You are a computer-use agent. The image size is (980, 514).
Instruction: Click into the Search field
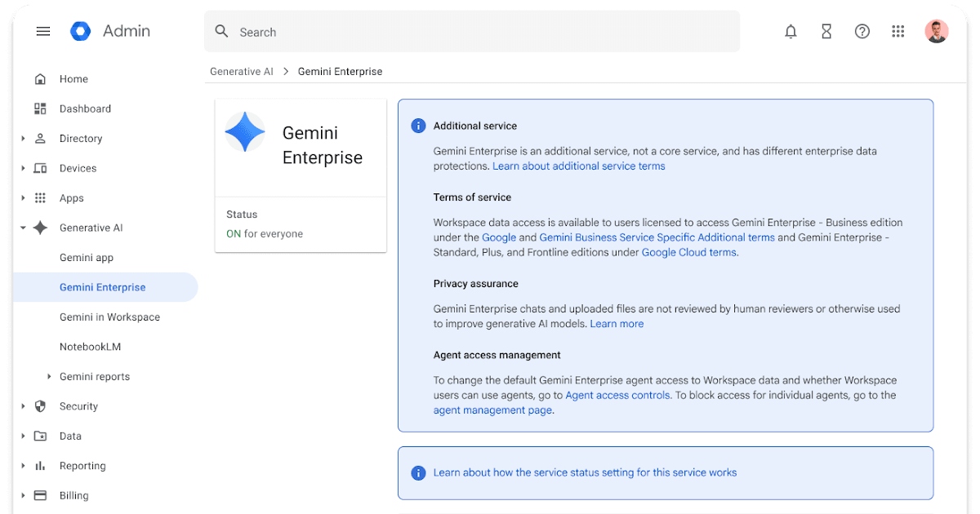click(x=482, y=32)
